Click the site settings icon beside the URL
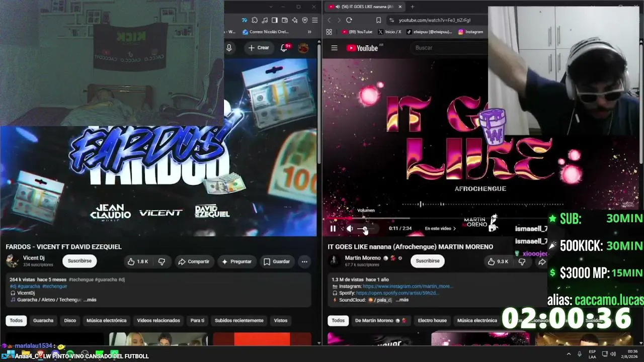This screenshot has height=362, width=644. [391, 20]
